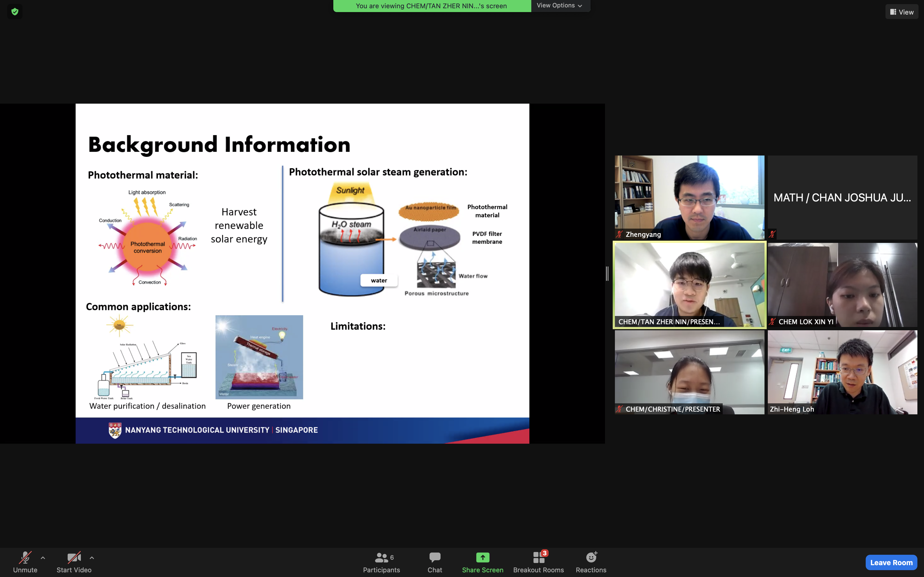Open the View layout menu
This screenshot has height=577, width=924.
tap(901, 12)
